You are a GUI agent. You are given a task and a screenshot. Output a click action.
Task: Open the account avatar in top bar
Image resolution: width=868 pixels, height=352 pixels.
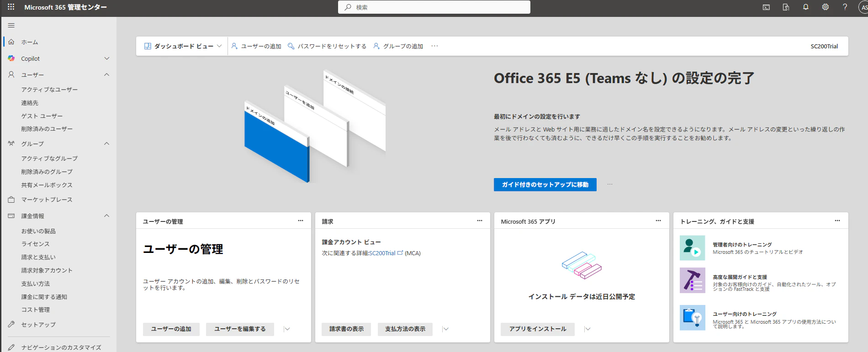[x=863, y=7]
